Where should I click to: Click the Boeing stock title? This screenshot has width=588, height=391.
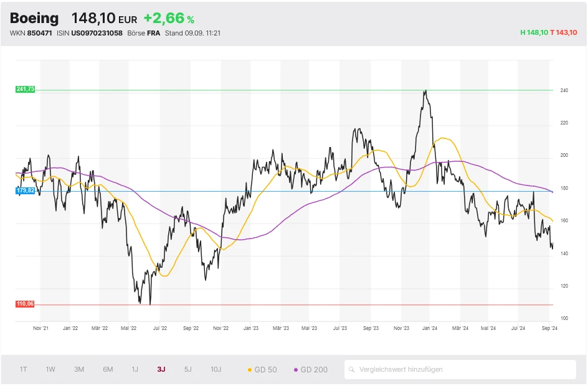(34, 19)
